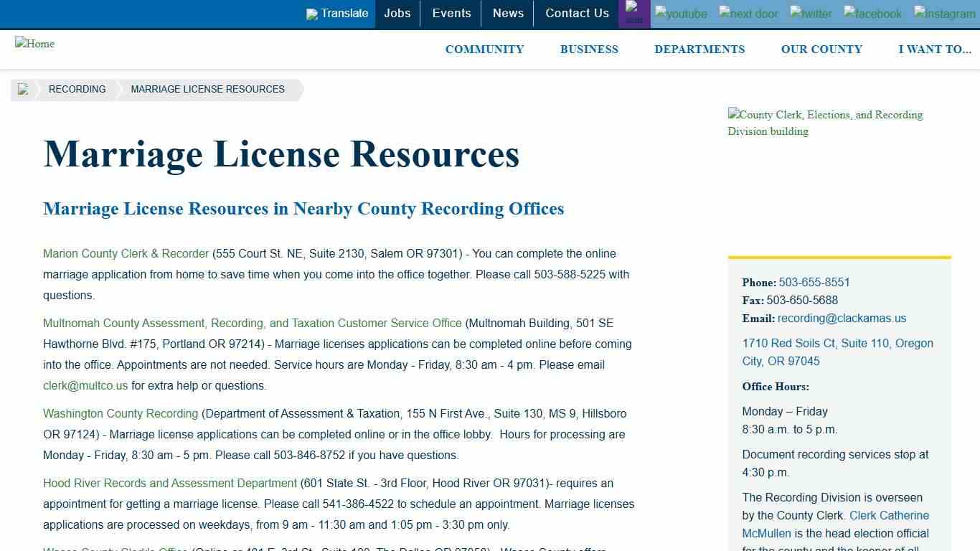The height and width of the screenshot is (551, 980).
Task: Open the YouTube social icon
Action: (x=681, y=14)
